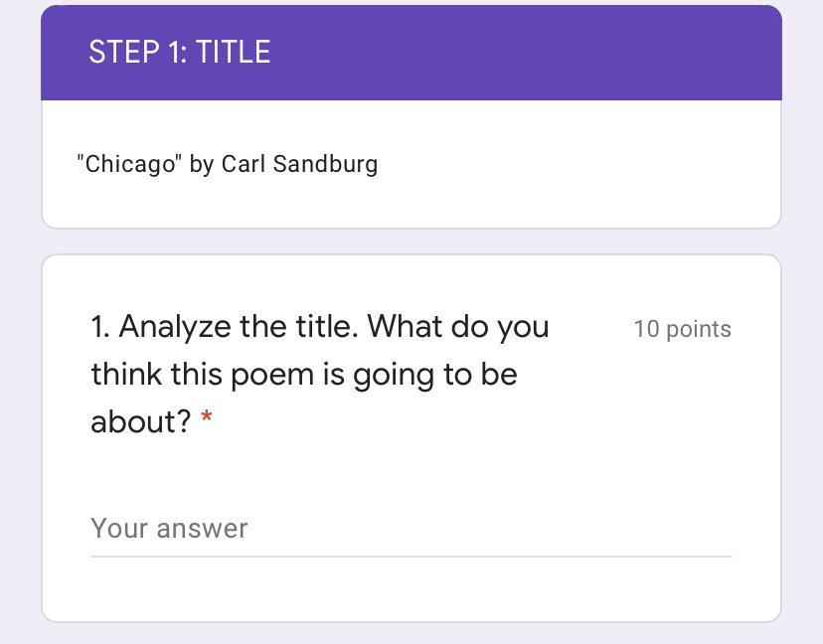Click the word "points" beside the question
This screenshot has width=823, height=644.
698,329
